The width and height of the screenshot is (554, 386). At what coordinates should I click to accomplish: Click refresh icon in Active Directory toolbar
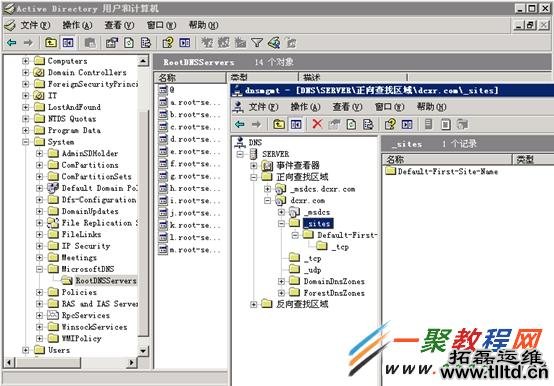click(129, 43)
